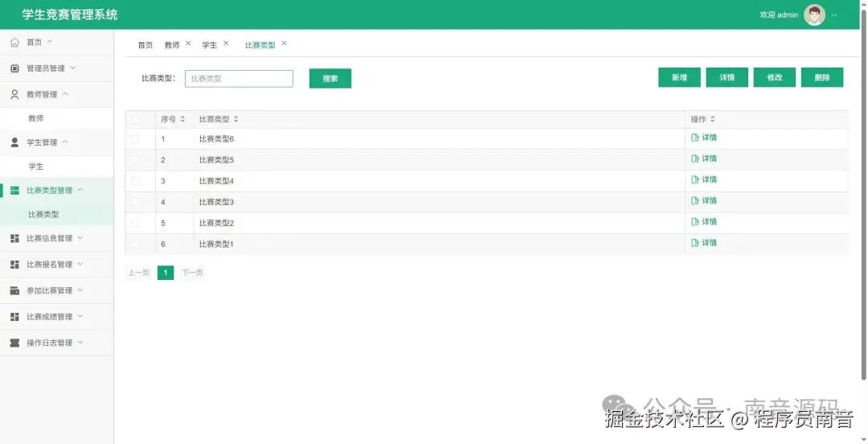
Task: Expand 比赛报名管理 menu
Action: (80, 264)
